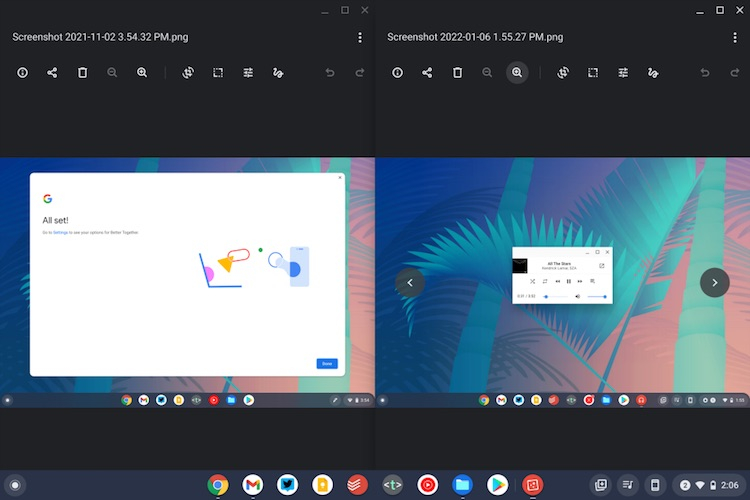750x500 pixels.
Task: Open rescale tool in right window
Action: click(593, 73)
